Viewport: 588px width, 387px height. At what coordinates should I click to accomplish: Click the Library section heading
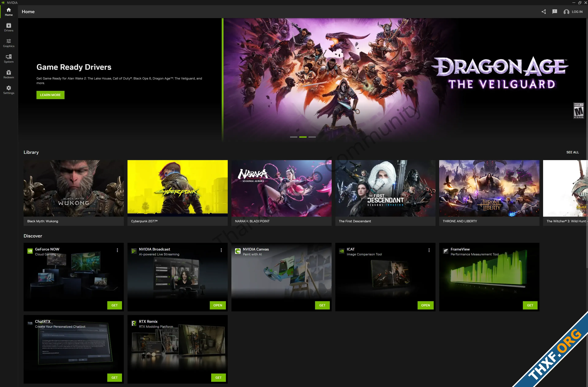[31, 152]
